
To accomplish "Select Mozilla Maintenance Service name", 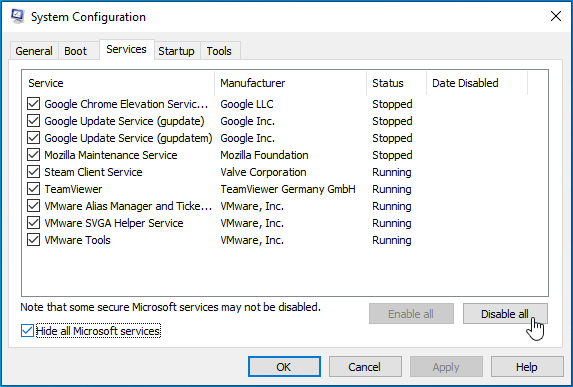I will click(111, 155).
